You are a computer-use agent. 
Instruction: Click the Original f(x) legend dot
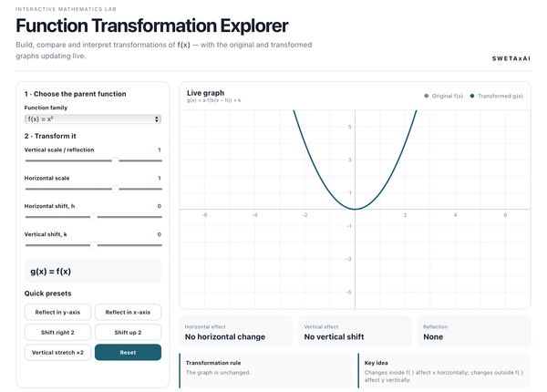point(427,96)
